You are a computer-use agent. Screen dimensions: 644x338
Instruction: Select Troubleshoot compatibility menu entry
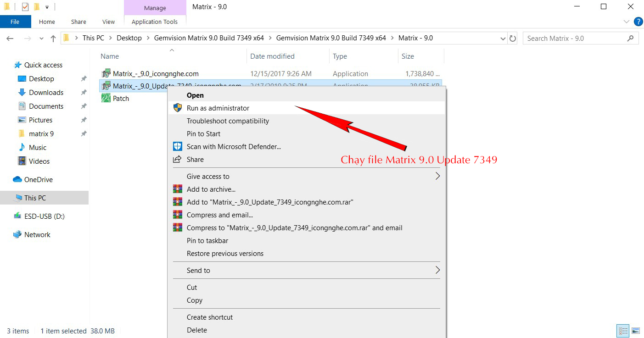pos(307,121)
